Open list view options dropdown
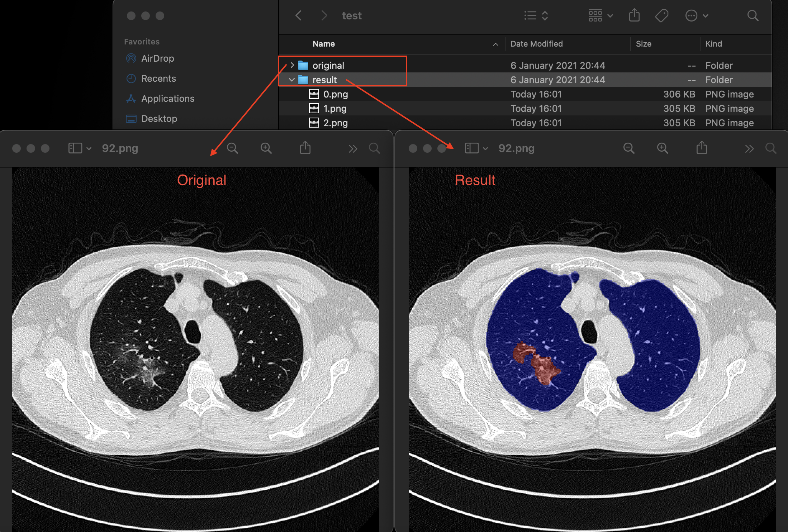 (x=536, y=15)
